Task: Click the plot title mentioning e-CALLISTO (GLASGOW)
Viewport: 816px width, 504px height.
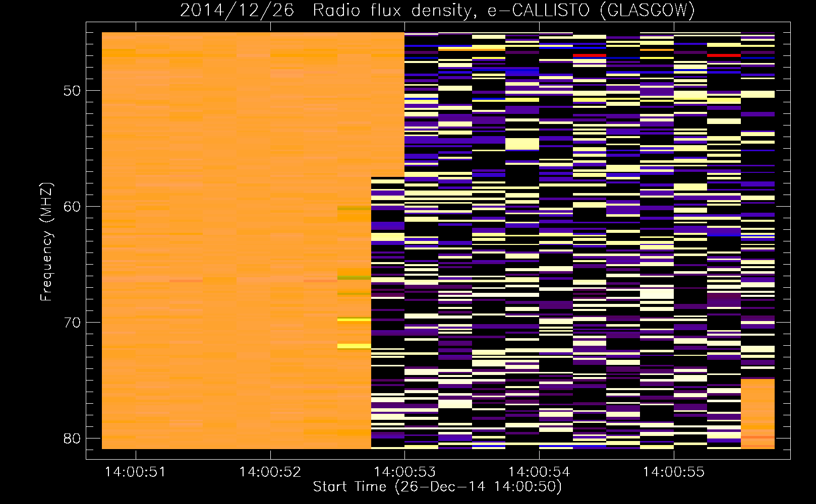Action: (x=437, y=11)
